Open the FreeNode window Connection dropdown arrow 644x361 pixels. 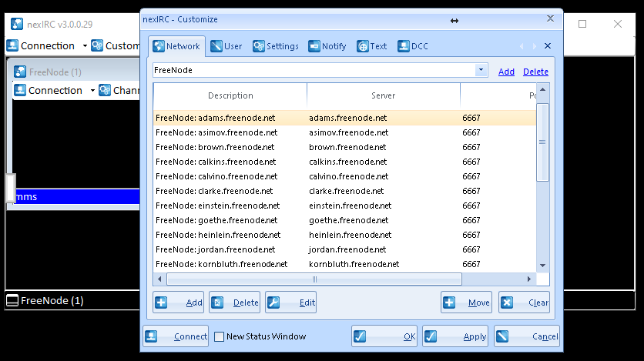[x=92, y=90]
